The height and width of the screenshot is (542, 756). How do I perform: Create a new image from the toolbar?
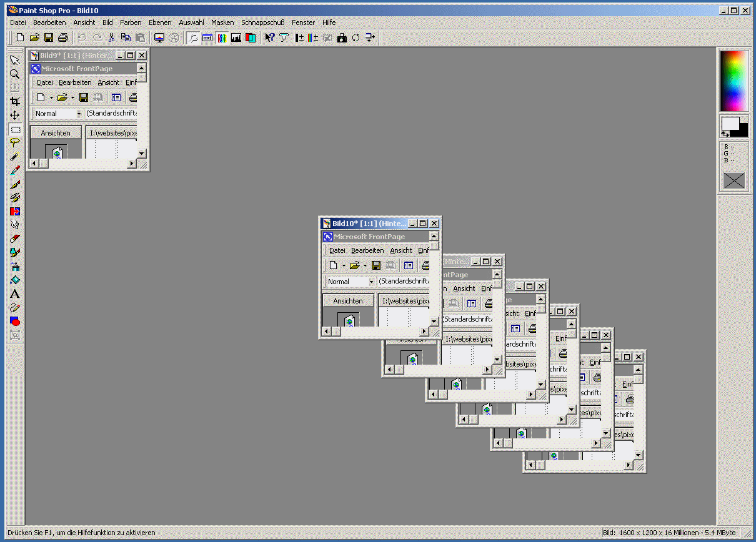(21, 37)
